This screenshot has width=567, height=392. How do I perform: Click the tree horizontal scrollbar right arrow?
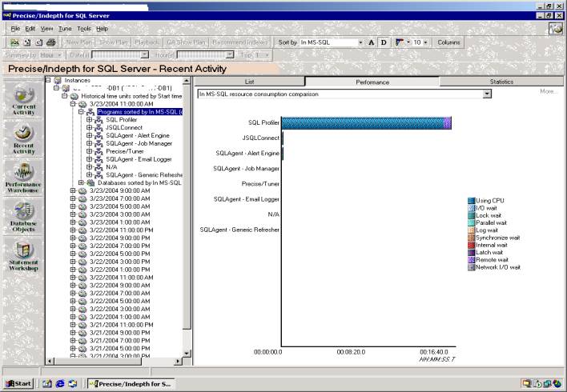pos(179,361)
